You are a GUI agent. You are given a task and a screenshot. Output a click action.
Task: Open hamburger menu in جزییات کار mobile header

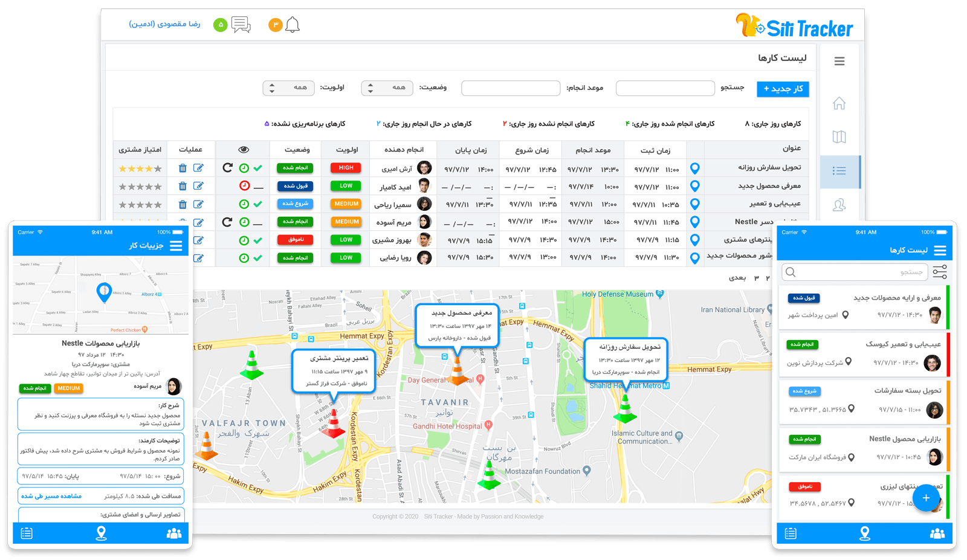pos(176,245)
